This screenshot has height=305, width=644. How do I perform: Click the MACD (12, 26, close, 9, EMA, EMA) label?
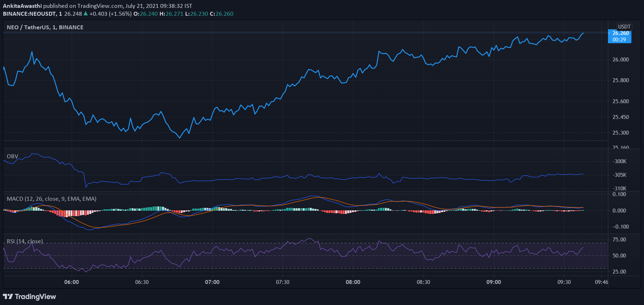[51, 199]
